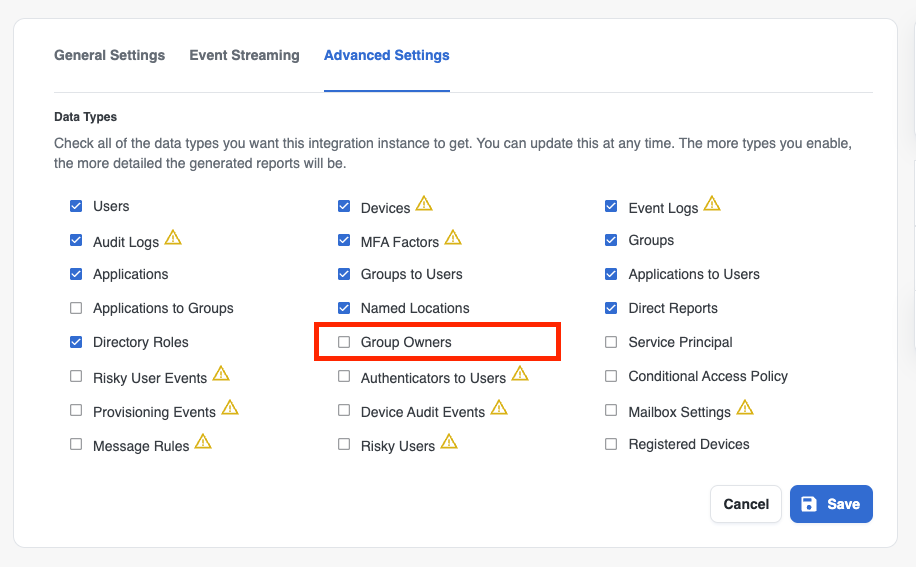
Task: Check the Applications to Groups box
Action: (x=76, y=308)
